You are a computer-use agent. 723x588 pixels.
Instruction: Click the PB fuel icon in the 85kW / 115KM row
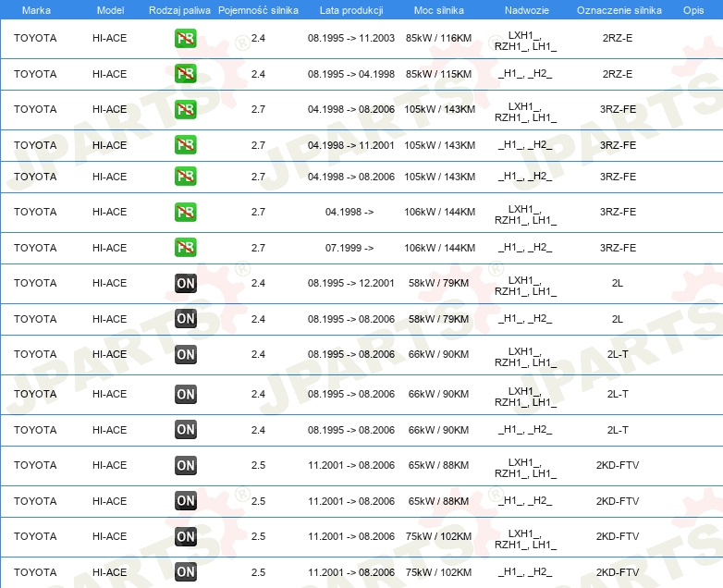[185, 74]
